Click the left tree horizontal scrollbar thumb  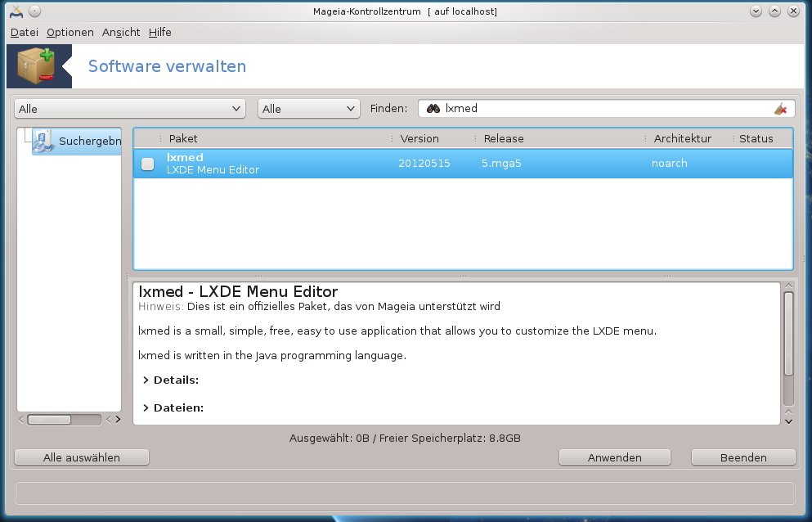coord(49,420)
